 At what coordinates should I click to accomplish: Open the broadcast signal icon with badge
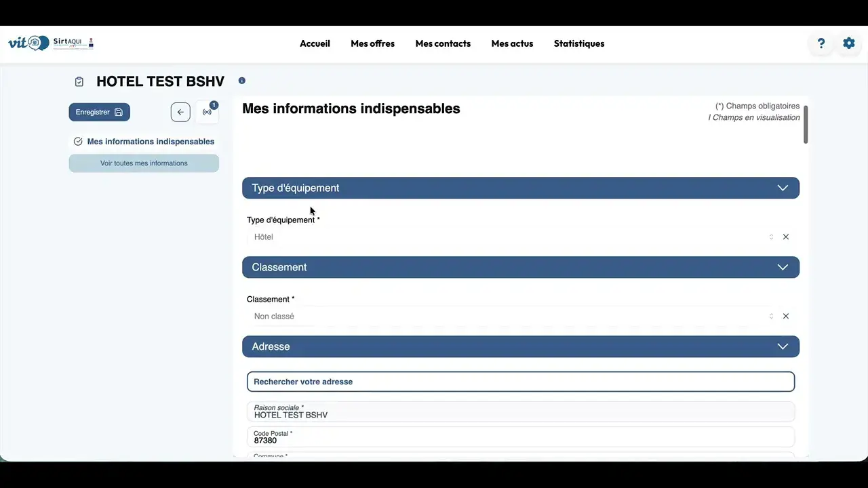208,113
